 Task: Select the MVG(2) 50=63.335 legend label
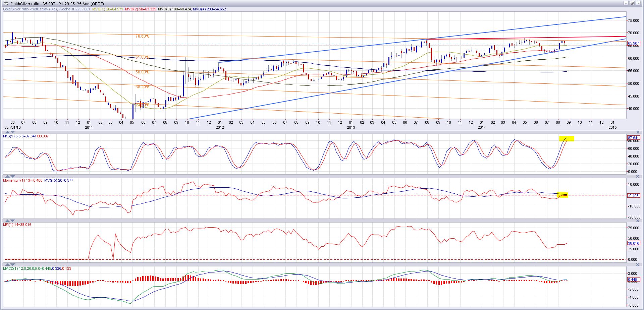tap(140, 9)
